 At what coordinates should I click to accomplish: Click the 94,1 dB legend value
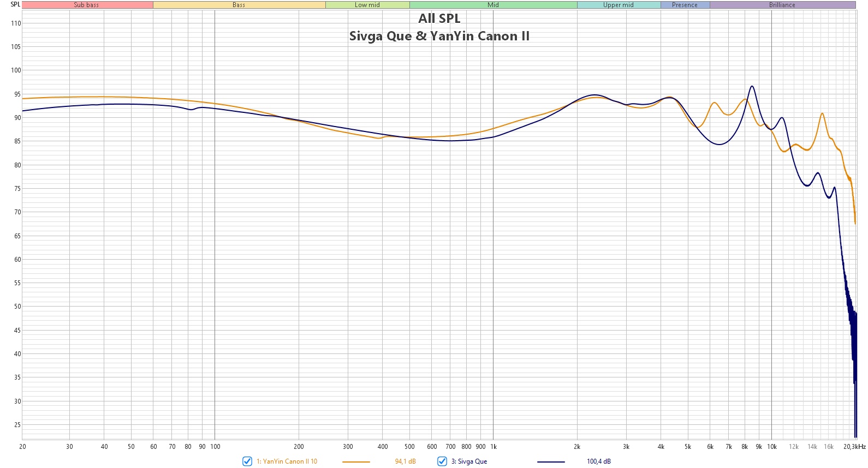pos(405,461)
